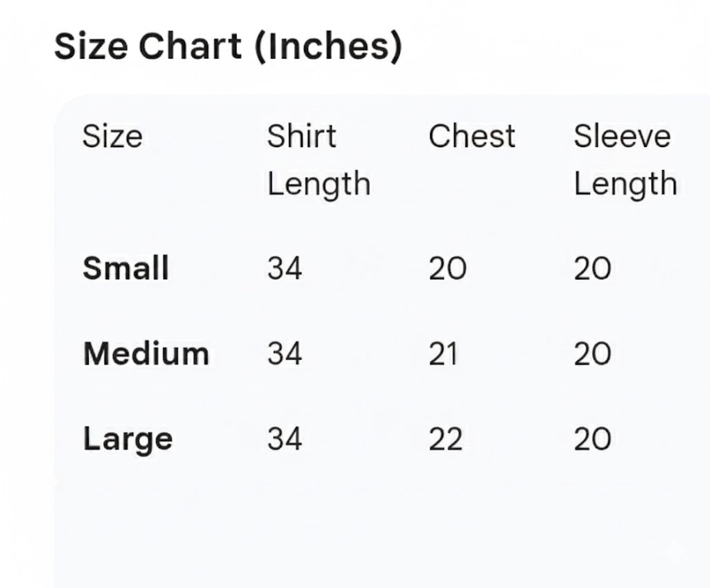The height and width of the screenshot is (588, 710).
Task: Pick Medium's sleeve length value 20
Action: [592, 354]
